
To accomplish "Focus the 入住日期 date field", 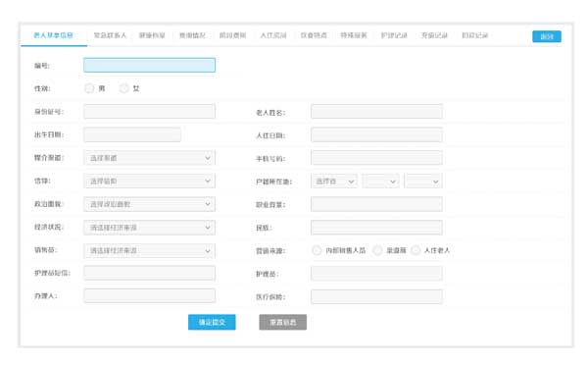I will point(376,134).
